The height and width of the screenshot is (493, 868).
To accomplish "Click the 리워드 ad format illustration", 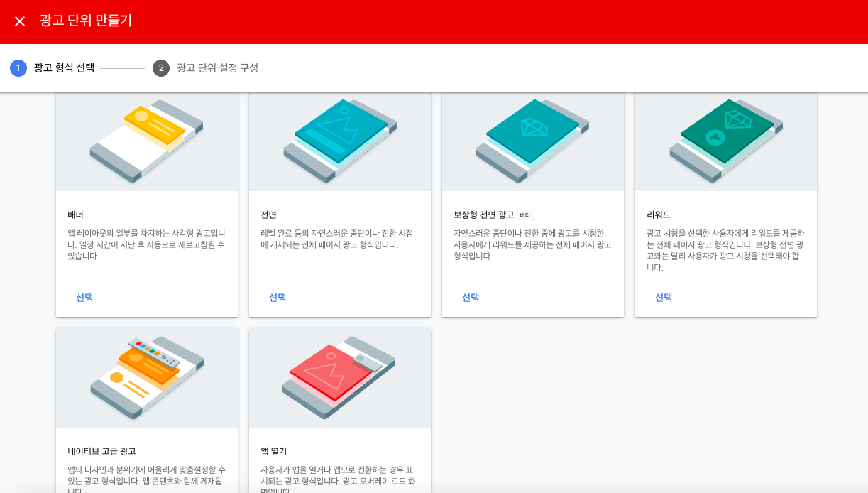I will [x=726, y=142].
